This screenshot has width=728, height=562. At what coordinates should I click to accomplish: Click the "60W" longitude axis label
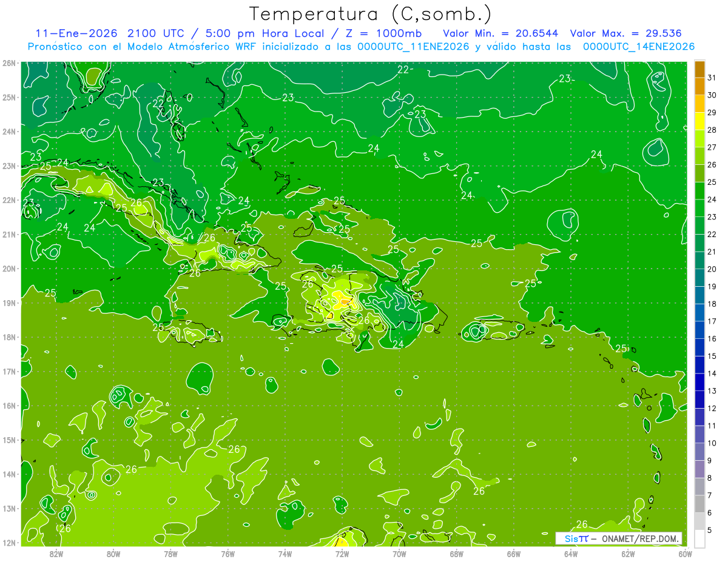tap(685, 554)
